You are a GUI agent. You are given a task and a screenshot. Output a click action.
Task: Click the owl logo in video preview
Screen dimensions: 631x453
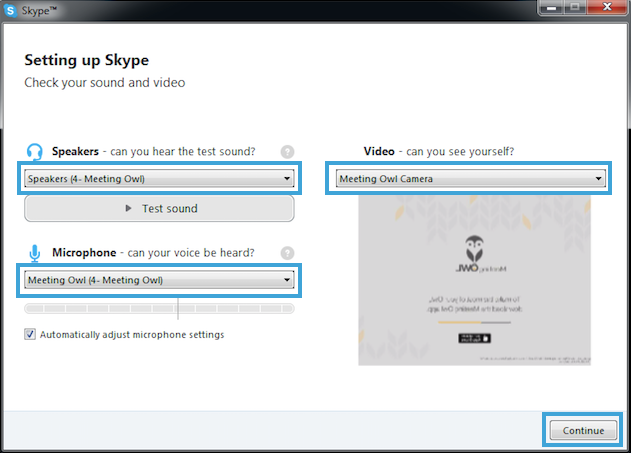pos(475,249)
